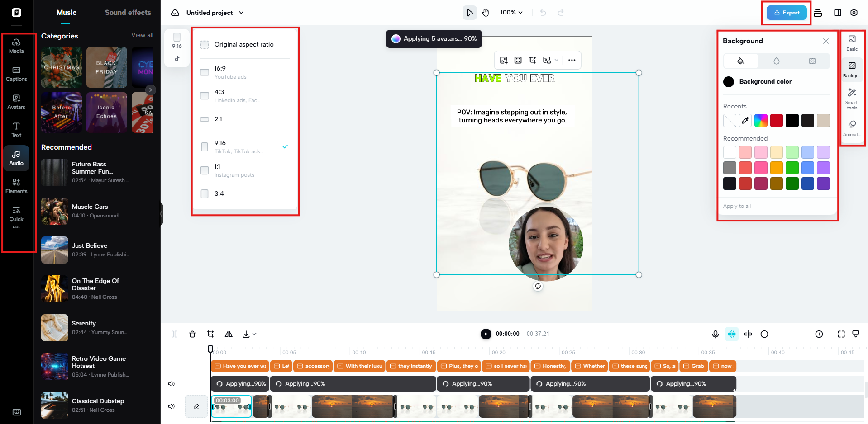
Task: Open Smart tools in the right panel
Action: (852, 98)
